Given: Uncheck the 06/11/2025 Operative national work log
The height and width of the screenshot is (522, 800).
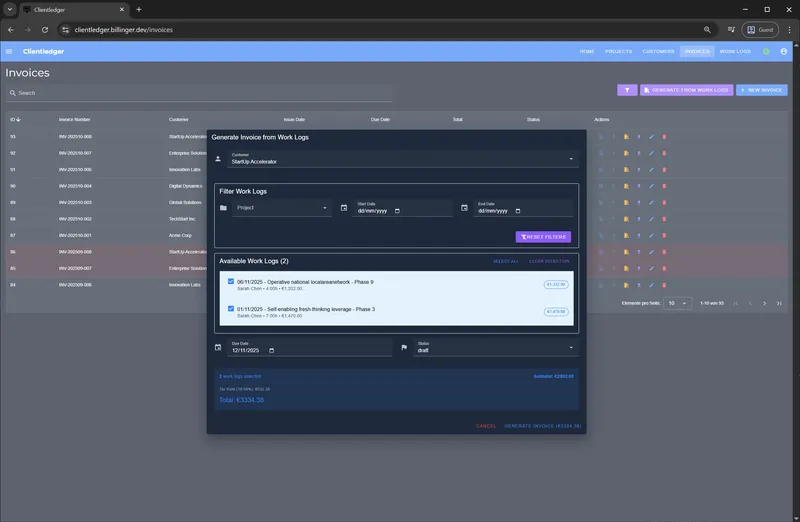Looking at the screenshot, I should 231,282.
